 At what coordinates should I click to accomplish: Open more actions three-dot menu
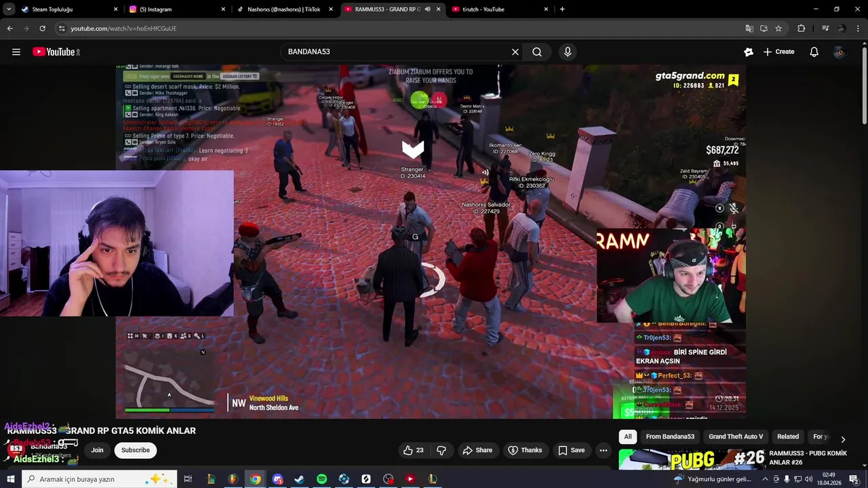[604, 450]
